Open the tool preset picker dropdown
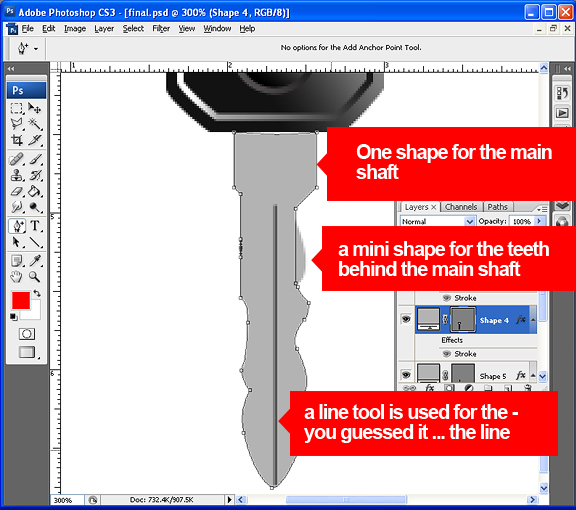Screen dimensions: 576x510 36,49
